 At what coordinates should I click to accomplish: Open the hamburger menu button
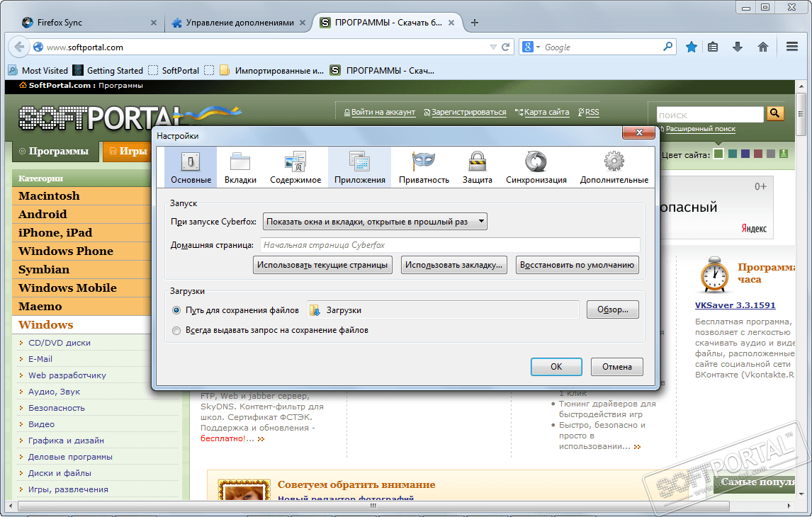(x=791, y=47)
